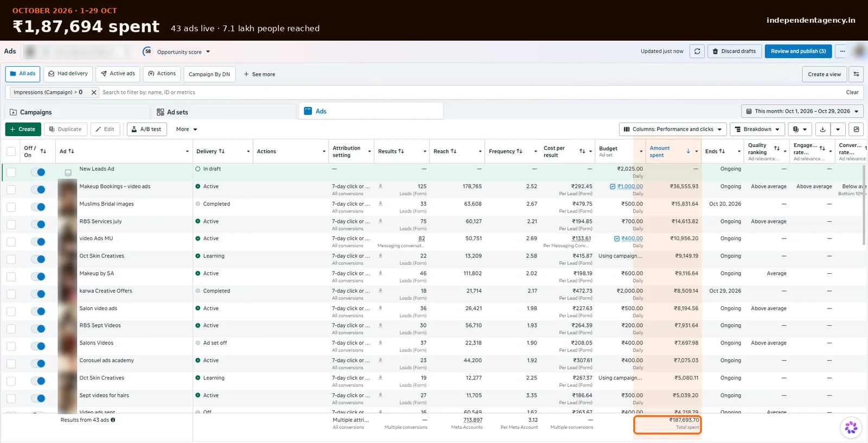Click the Meta AI assistant icon

pos(851,428)
